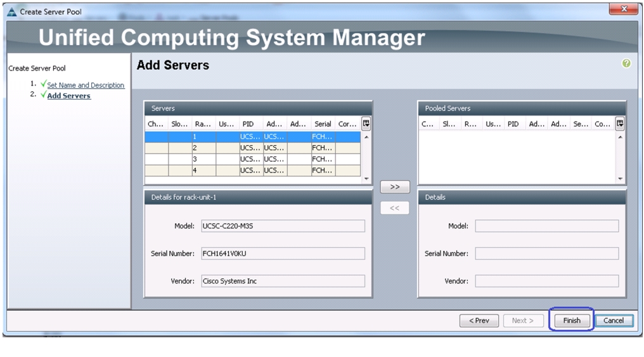This screenshot has height=357, width=644.
Task: Click the UCS Manager logo in title bar
Action: click(12, 12)
